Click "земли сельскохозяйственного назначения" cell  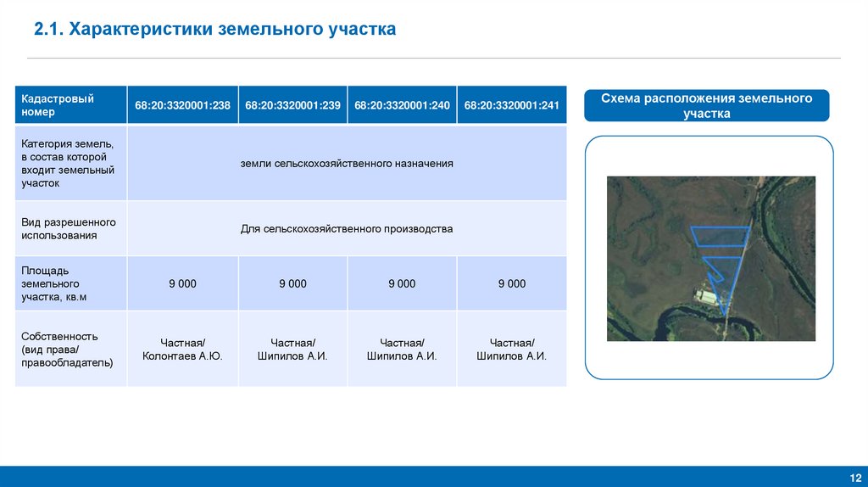pyautogui.click(x=347, y=164)
